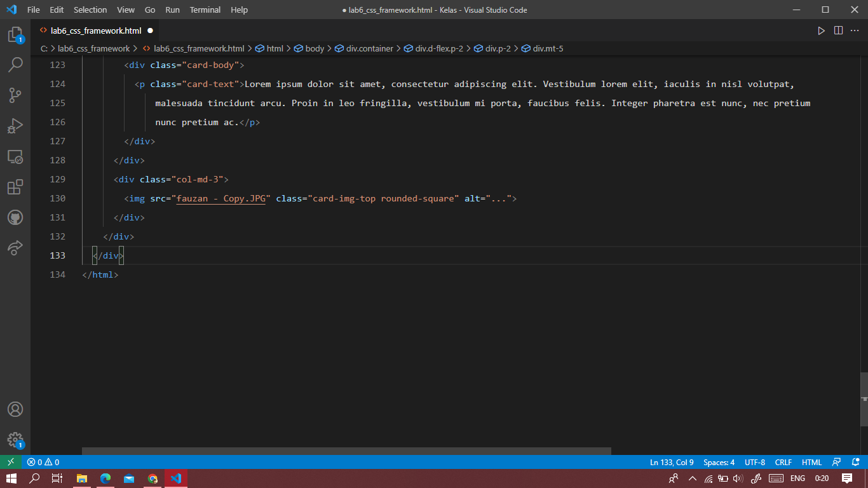
Task: Open the Live Share view
Action: [15, 248]
